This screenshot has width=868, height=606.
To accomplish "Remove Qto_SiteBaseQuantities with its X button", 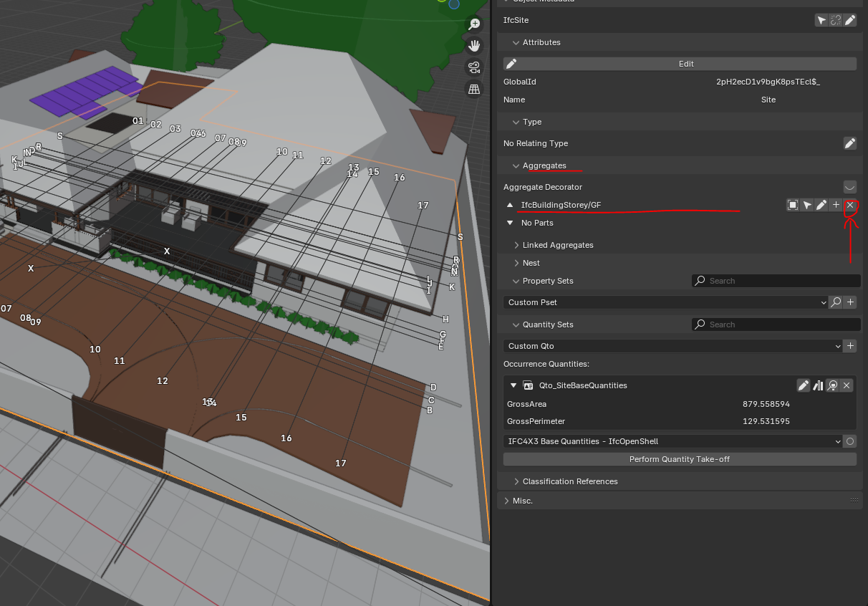I will pos(847,385).
